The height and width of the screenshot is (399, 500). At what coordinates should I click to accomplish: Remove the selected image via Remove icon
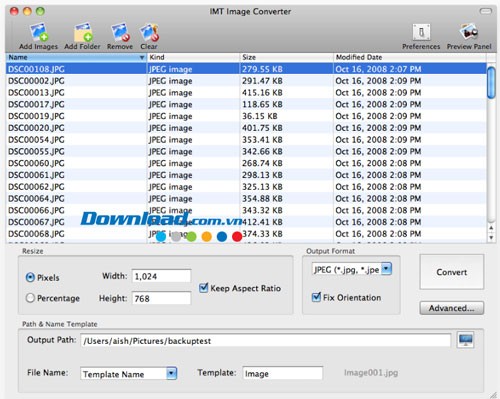click(120, 36)
